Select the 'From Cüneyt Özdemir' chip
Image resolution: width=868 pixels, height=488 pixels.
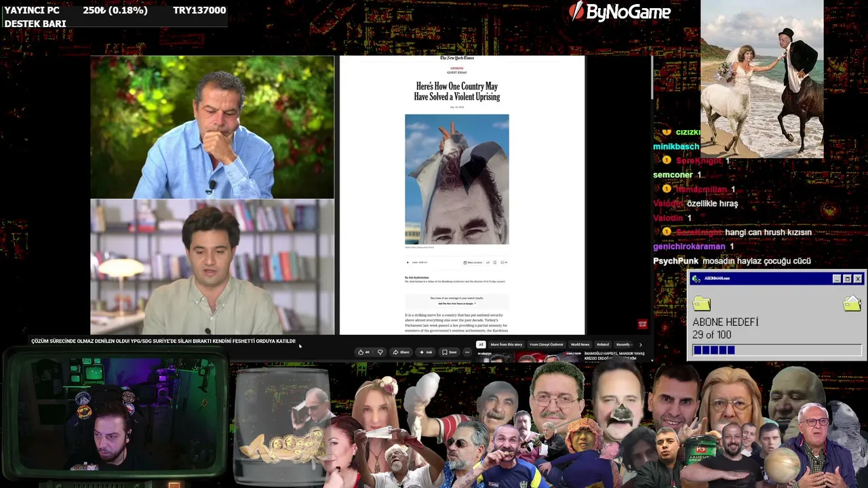[x=547, y=344]
